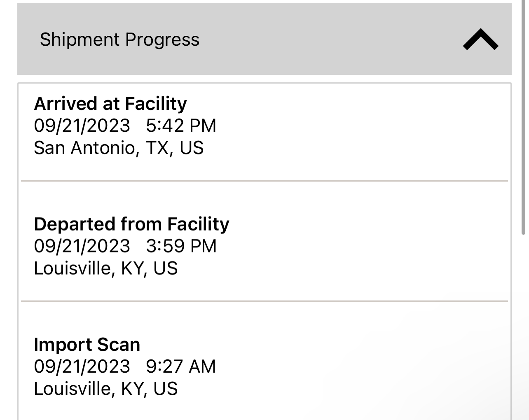Click the 5:42 PM arrival time
This screenshot has width=529, height=420.
[x=181, y=126]
